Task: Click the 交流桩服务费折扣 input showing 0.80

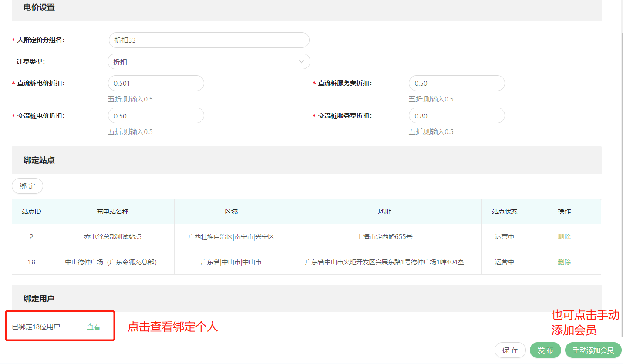Action: 456,116
